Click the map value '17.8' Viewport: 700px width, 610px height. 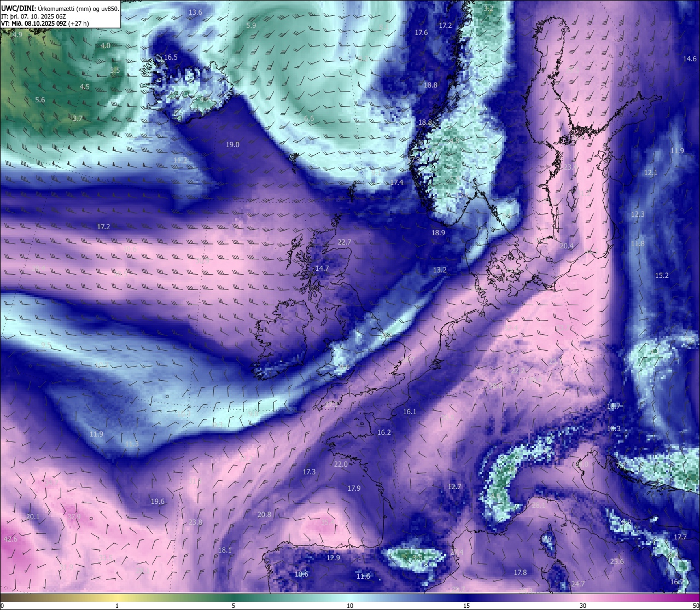click(x=520, y=572)
